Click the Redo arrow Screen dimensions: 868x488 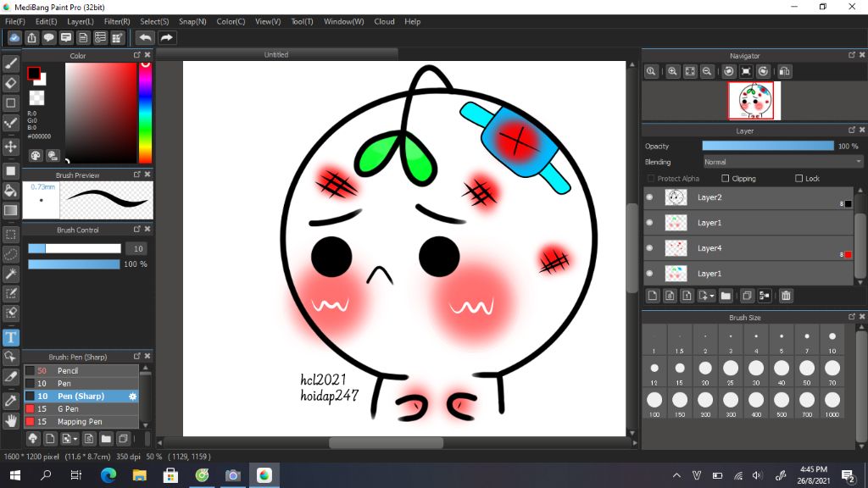point(166,37)
